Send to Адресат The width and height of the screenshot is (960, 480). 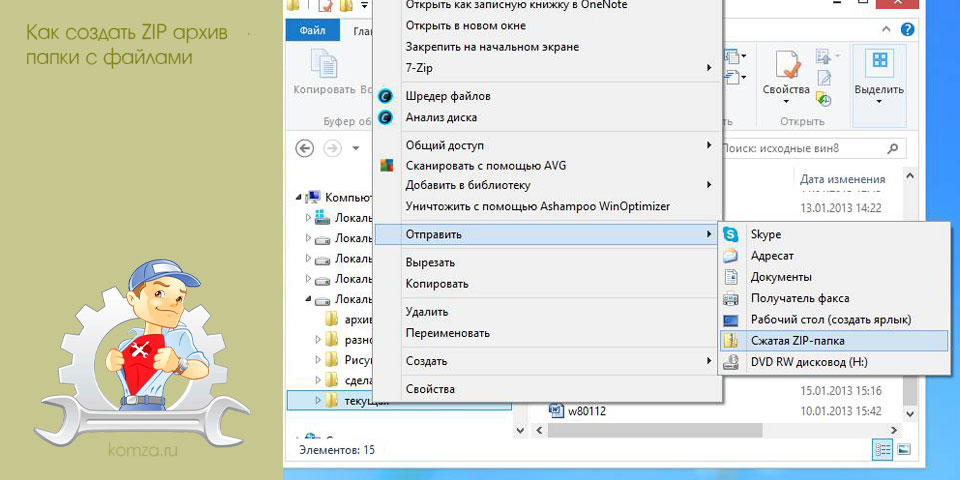click(834, 256)
